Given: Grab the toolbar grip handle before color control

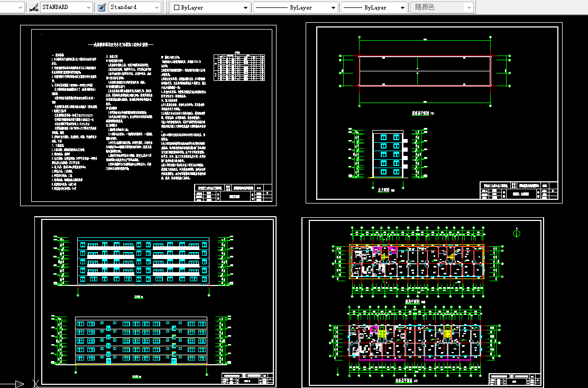Looking at the screenshot, I should pyautogui.click(x=168, y=7).
